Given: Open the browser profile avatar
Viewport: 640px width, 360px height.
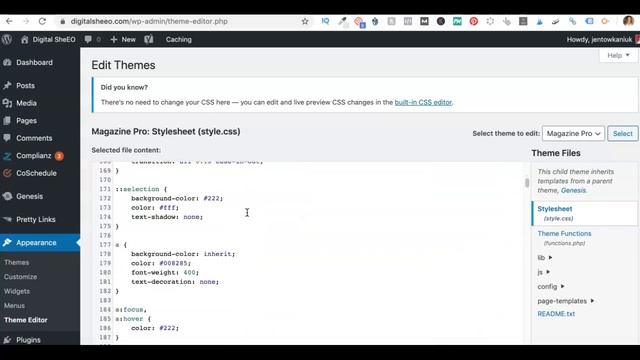Looking at the screenshot, I should pyautogui.click(x=629, y=21).
